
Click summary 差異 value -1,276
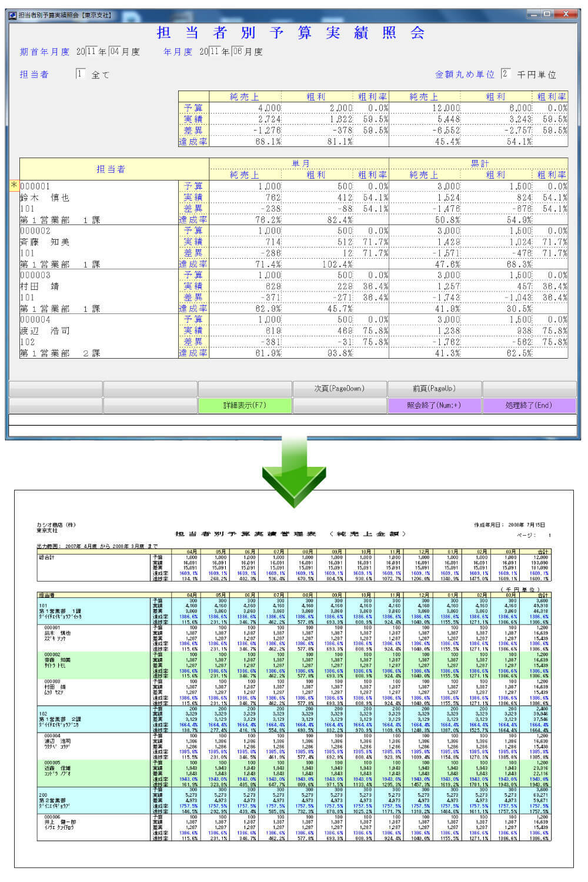[x=266, y=131]
